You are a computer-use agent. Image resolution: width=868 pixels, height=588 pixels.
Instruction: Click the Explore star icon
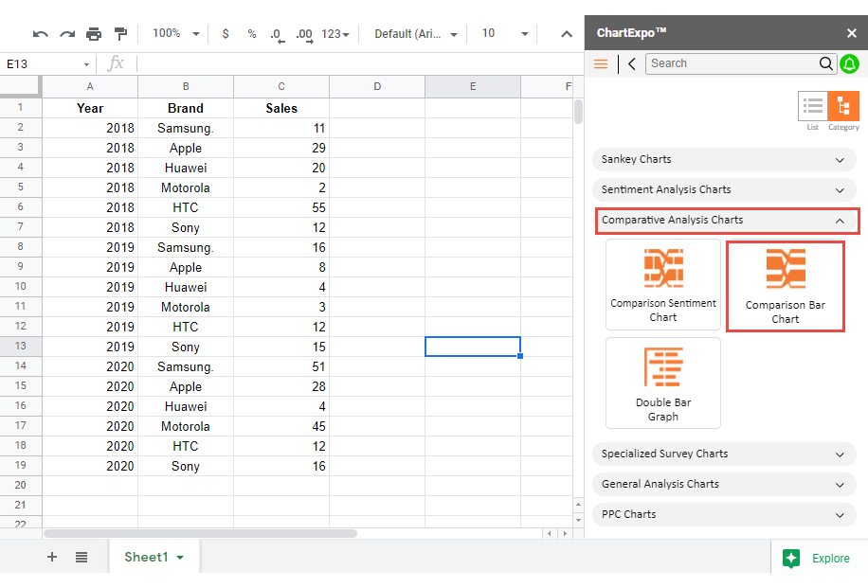(791, 558)
